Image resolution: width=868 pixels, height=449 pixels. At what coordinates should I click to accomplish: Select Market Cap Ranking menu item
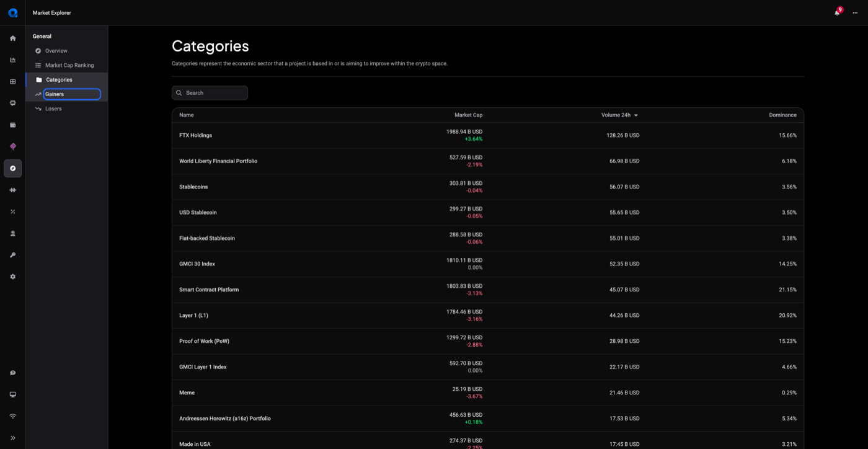pyautogui.click(x=66, y=65)
